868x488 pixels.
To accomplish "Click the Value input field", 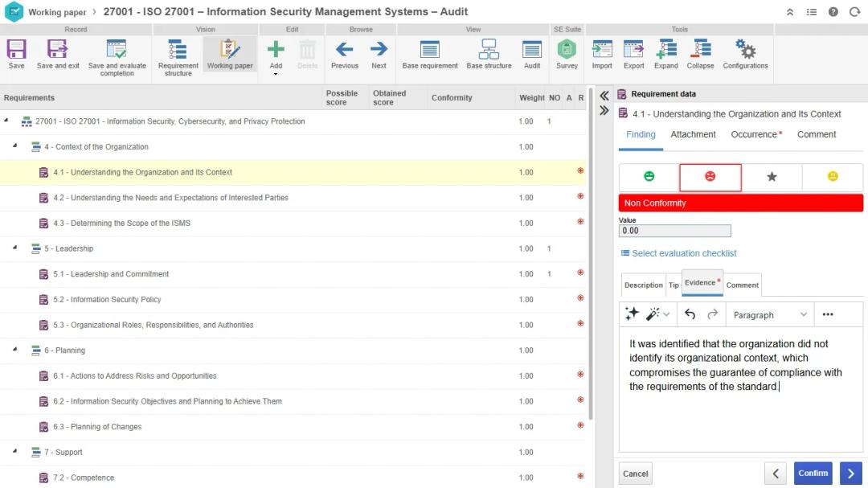I will tap(674, 231).
